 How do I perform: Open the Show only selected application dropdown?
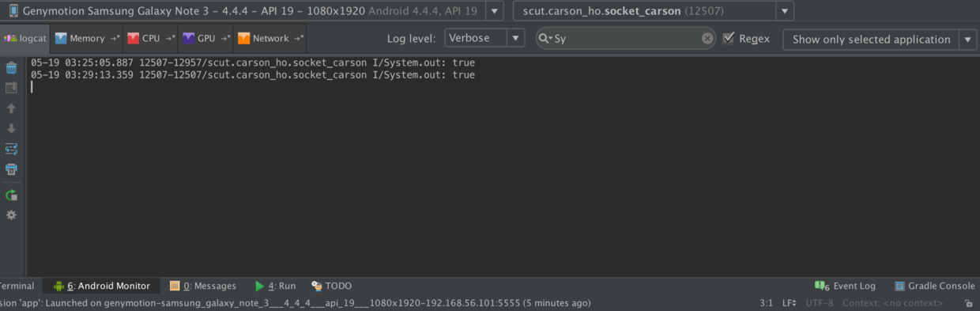coord(880,39)
